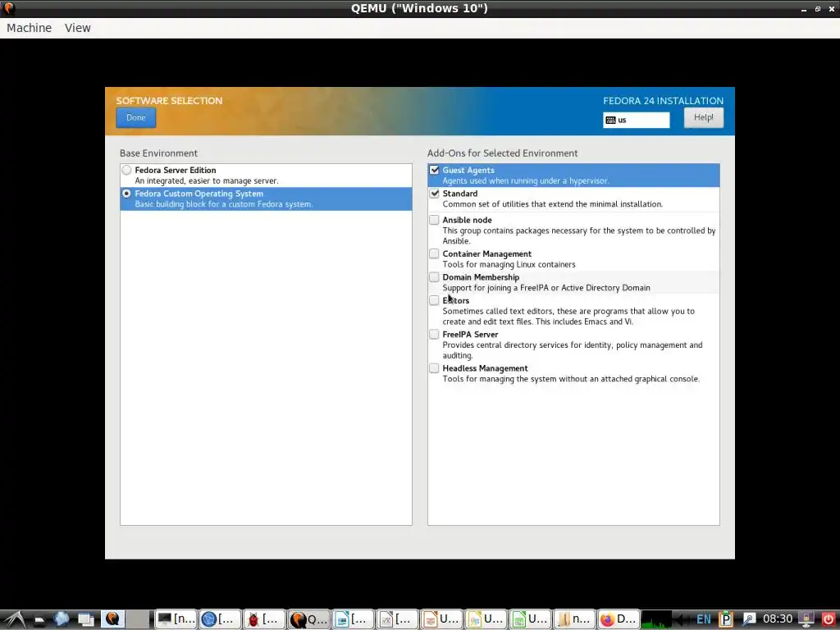Switch to the ladybug taskbar window

(264, 619)
